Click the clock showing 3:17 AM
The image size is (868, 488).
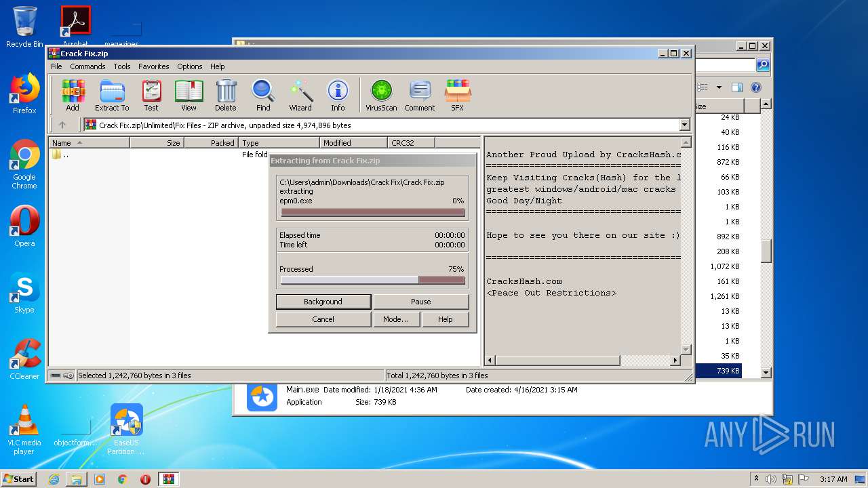pos(833,479)
